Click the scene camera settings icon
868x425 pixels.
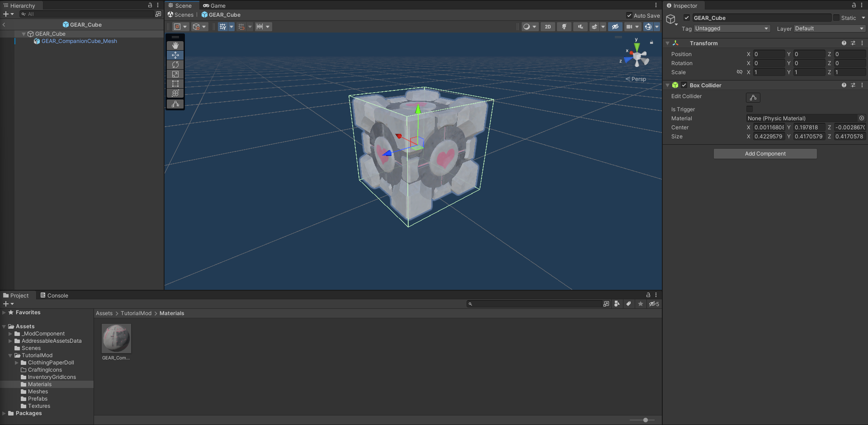(x=629, y=27)
